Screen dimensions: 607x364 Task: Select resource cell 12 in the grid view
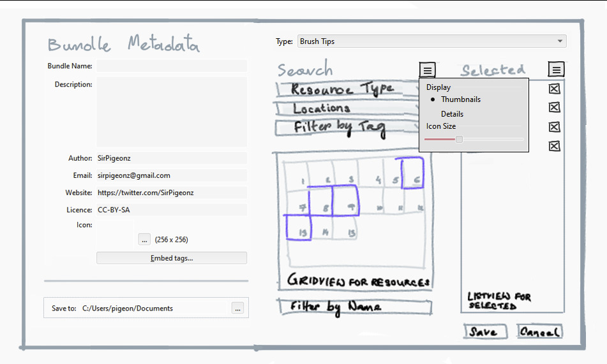click(415, 201)
